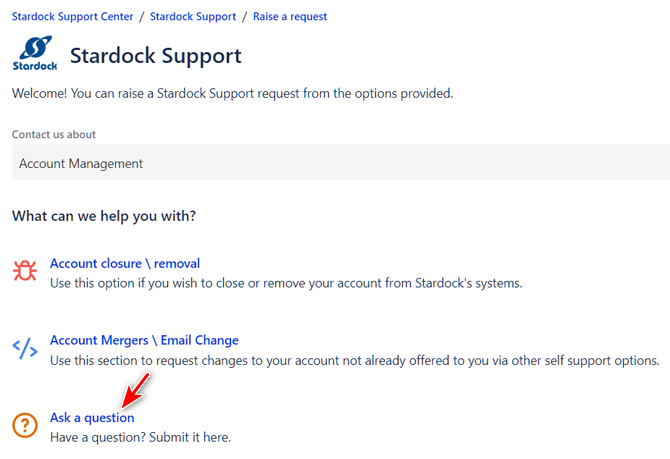The width and height of the screenshot is (670, 459).
Task: Open the Account closure \ removal link
Action: point(125,264)
